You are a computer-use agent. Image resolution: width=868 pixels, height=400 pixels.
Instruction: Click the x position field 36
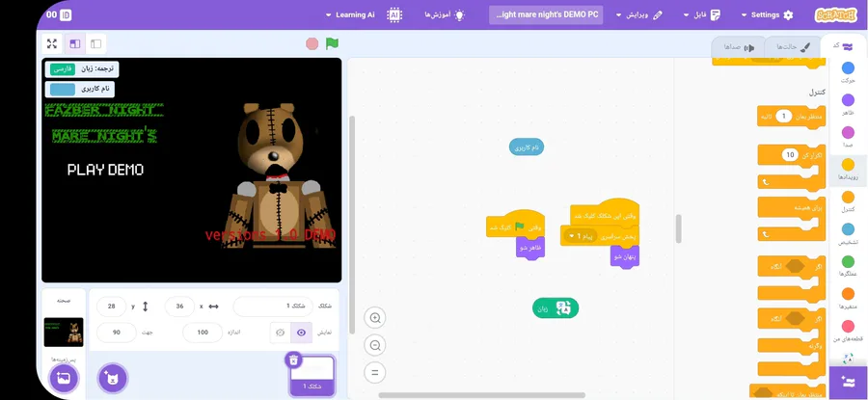click(x=179, y=307)
